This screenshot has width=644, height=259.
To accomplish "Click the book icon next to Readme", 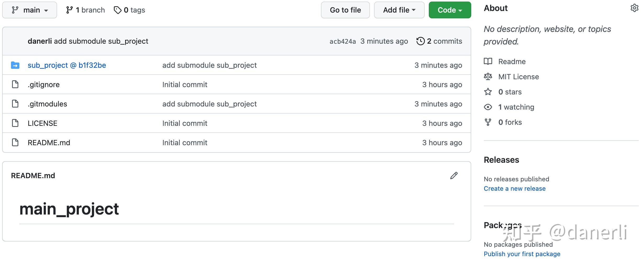I will (x=488, y=61).
